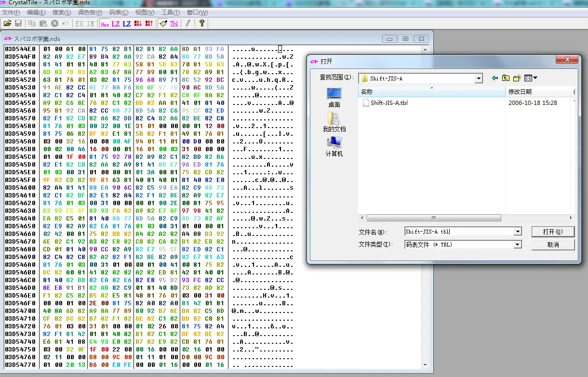Open the file name dropdown arrow
This screenshot has width=588, height=377.
(x=518, y=232)
